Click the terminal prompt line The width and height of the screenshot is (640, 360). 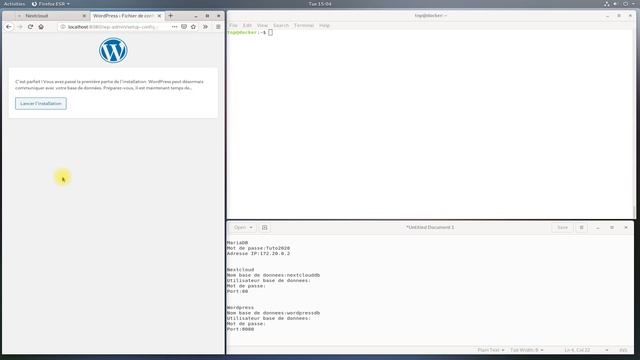pyautogui.click(x=250, y=32)
